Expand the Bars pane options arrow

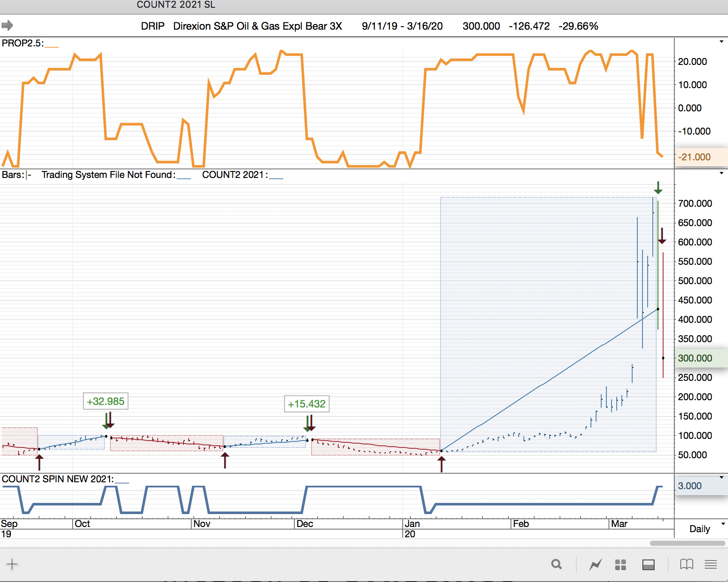(722, 173)
